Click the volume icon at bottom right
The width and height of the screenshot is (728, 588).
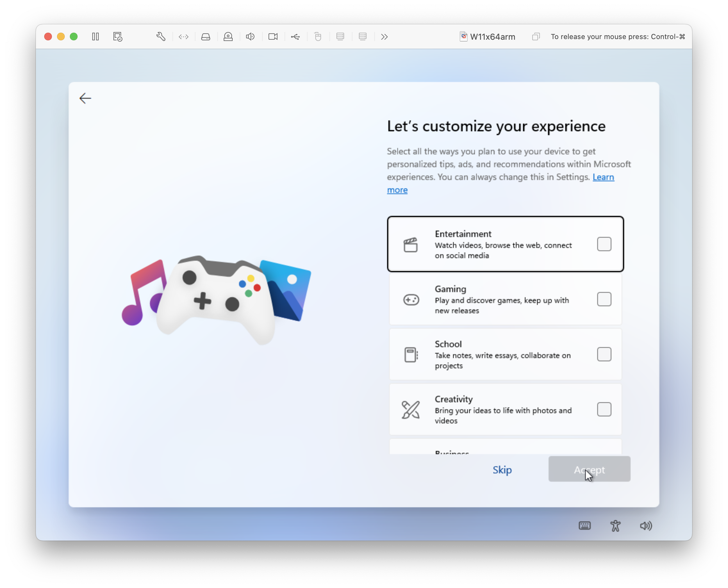646,526
